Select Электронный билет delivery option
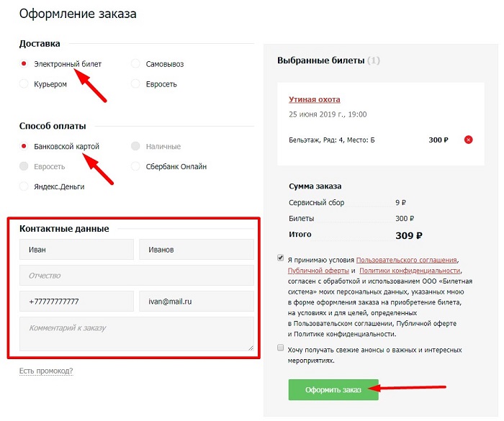This screenshot has height=421, width=504. (24, 64)
